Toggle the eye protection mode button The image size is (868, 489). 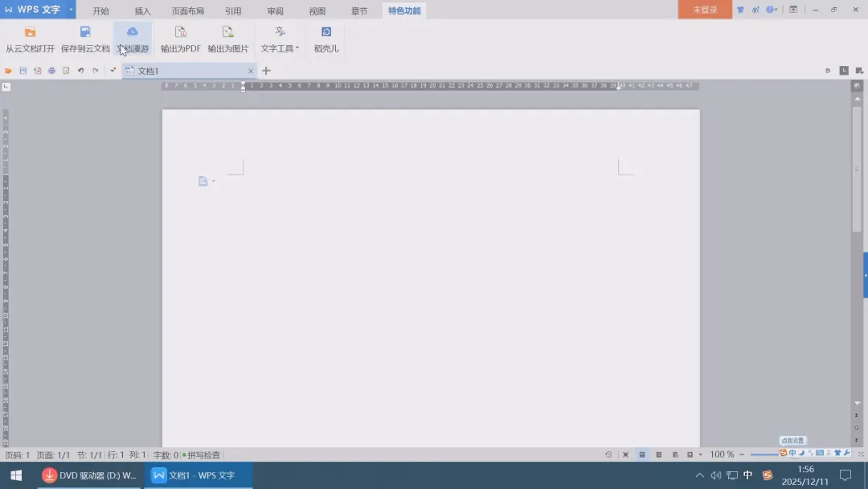[x=690, y=454]
